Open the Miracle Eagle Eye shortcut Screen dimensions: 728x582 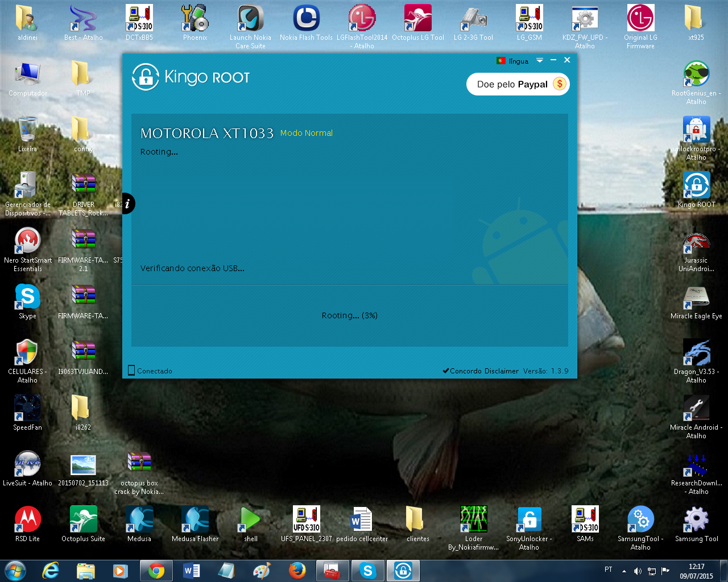[696, 301]
